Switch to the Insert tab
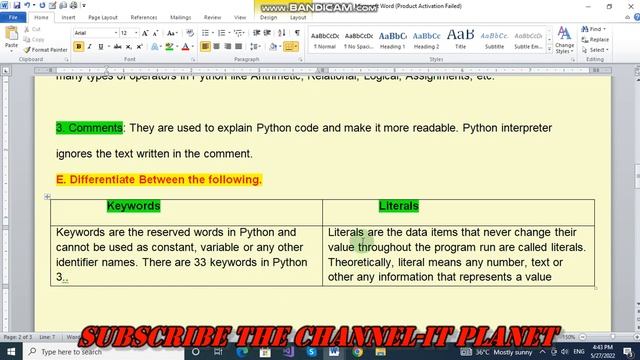 point(68,18)
